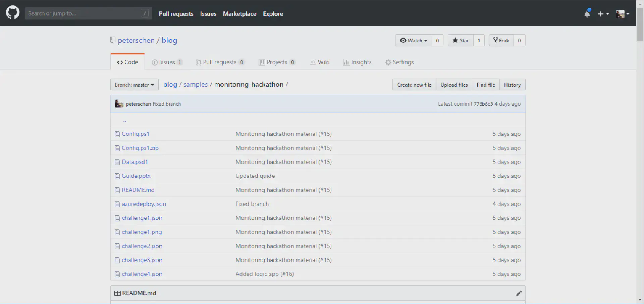Switch to the repository Pull requests tab

[x=220, y=62]
